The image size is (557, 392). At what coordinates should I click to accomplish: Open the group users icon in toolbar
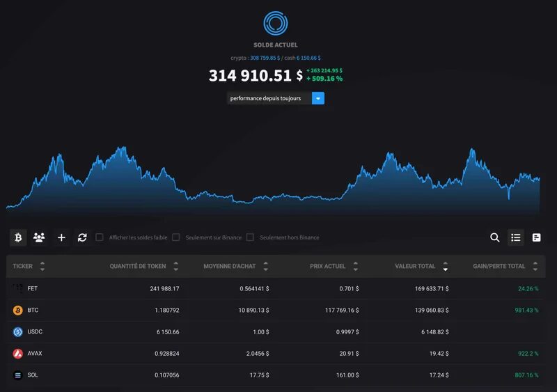(39, 237)
